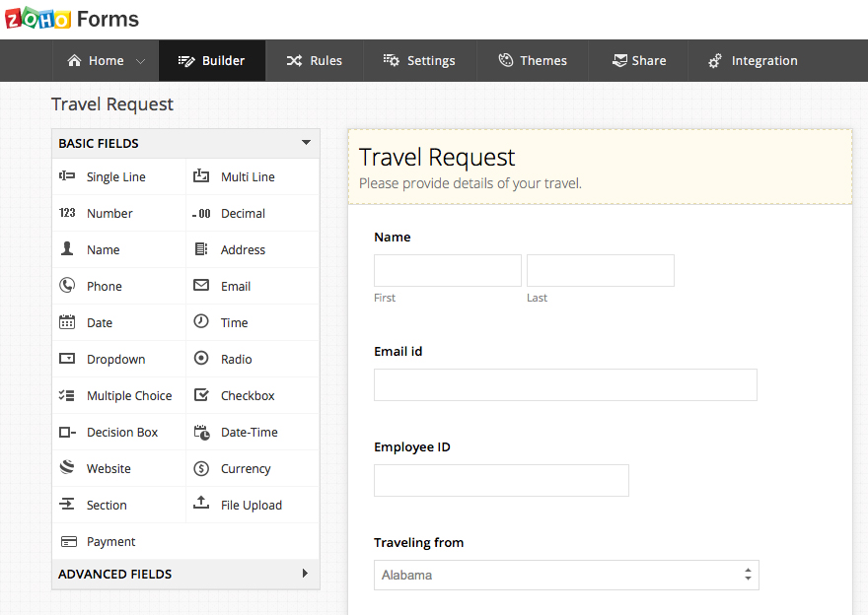
Task: Pick the Payment card icon
Action: pos(69,541)
